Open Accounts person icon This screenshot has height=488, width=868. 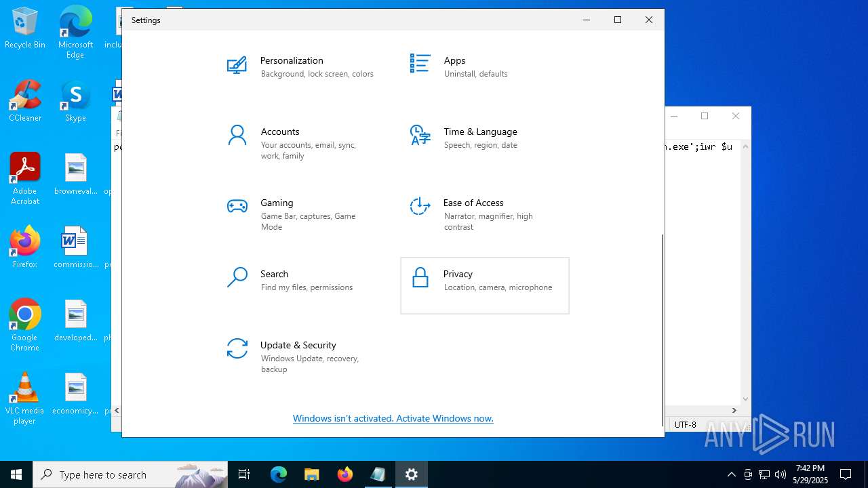237,136
